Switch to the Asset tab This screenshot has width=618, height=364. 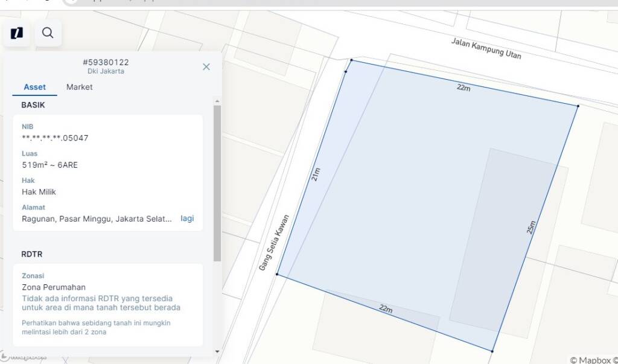(x=34, y=87)
